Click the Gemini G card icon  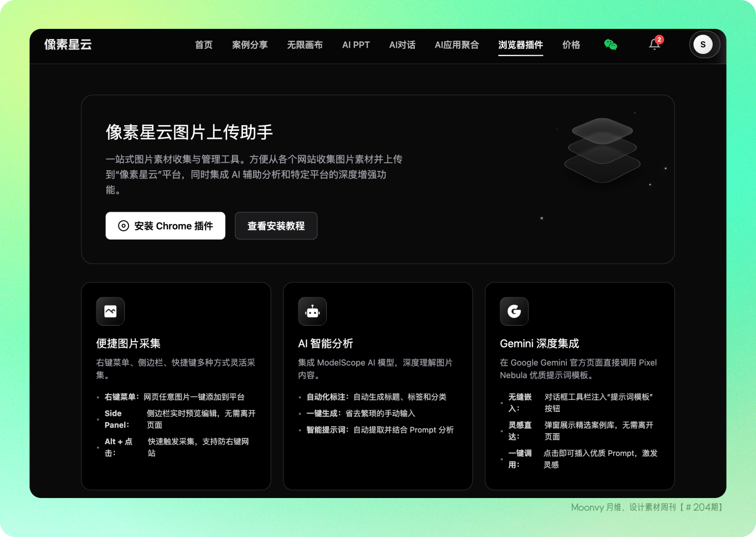[514, 311]
